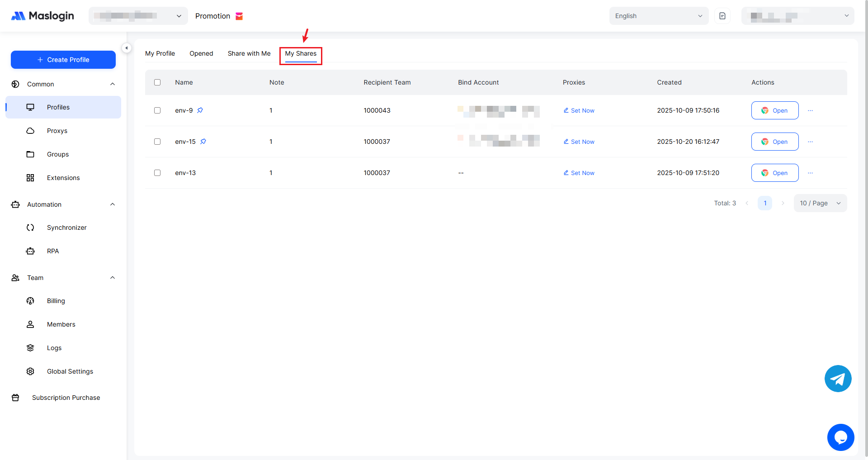
Task: Open the Synchronizer page in sidebar
Action: [x=66, y=228]
